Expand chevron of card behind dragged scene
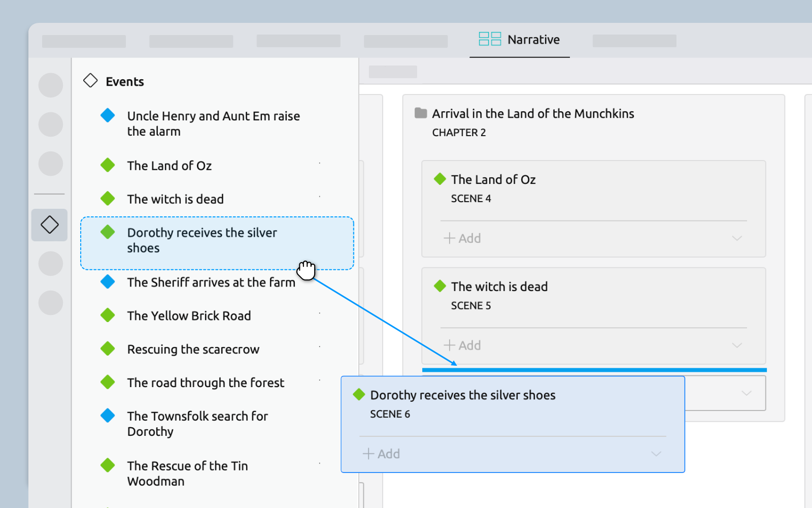The image size is (812, 508). 746,393
